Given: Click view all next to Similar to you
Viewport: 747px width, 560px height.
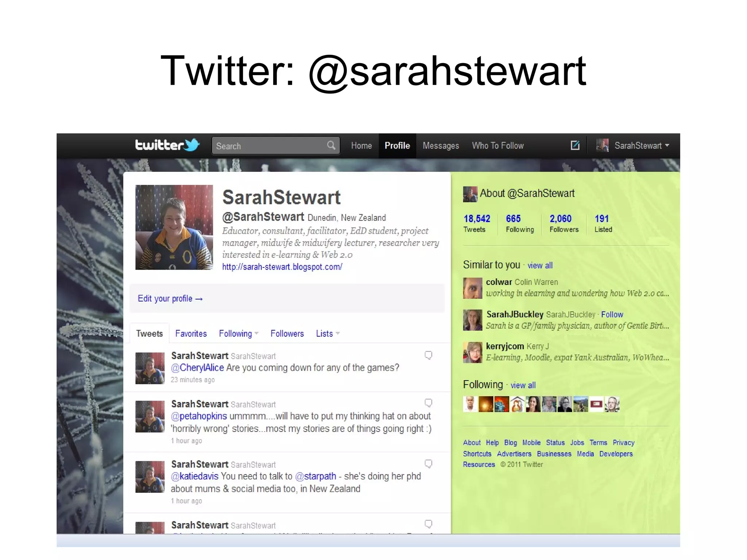Looking at the screenshot, I should point(540,265).
